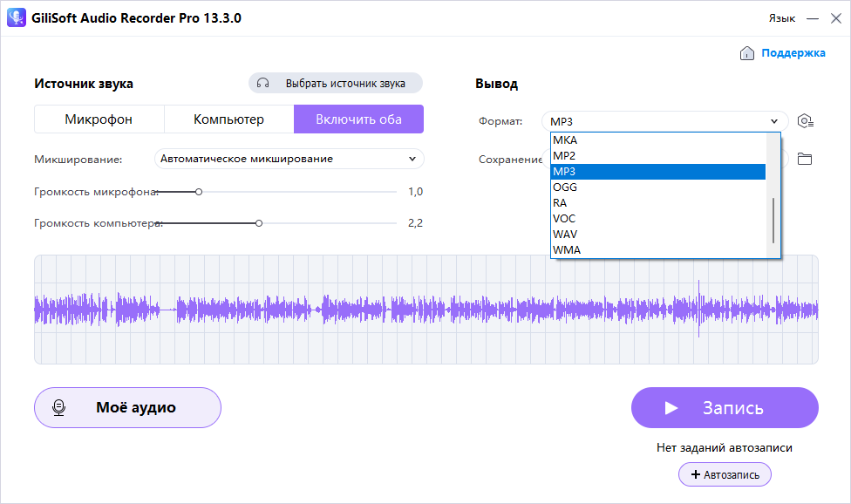The image size is (851, 504).
Task: Open the save folder browse icon
Action: pos(804,159)
